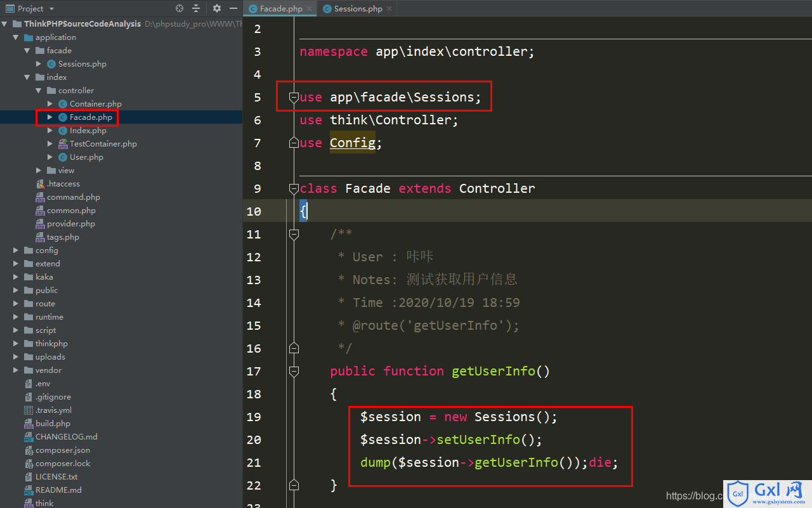Click the Scroll from Source locate icon
Viewport: 812px width, 508px height.
pyautogui.click(x=180, y=8)
